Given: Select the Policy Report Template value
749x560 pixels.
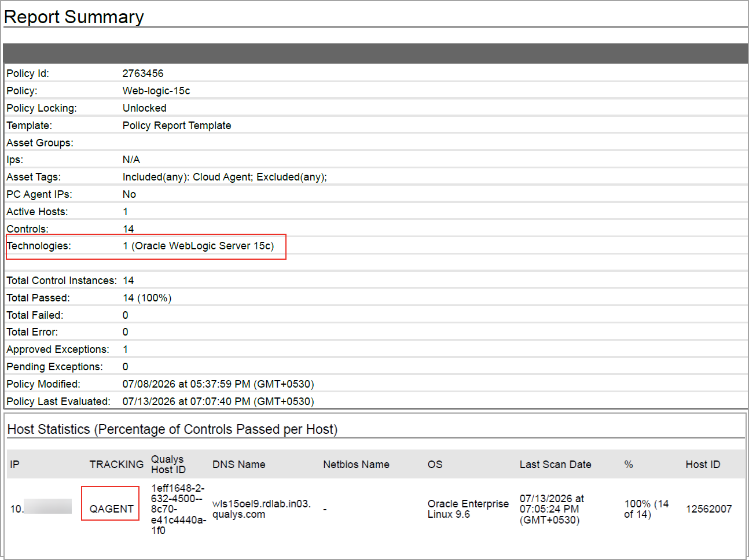Looking at the screenshot, I should coord(177,126).
